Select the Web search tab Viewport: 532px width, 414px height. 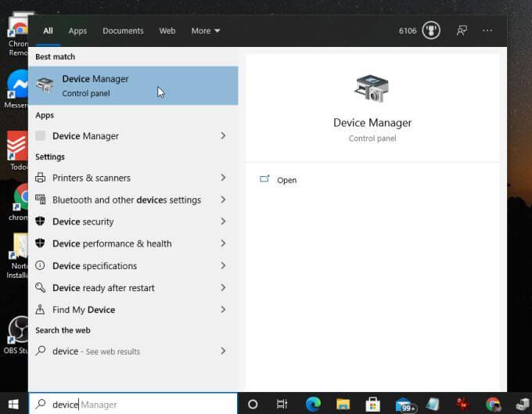pos(167,31)
